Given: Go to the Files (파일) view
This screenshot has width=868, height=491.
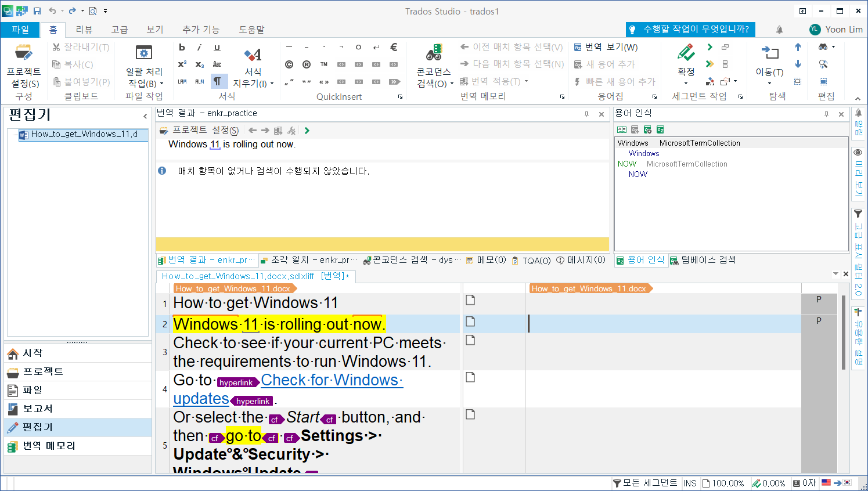Looking at the screenshot, I should (78, 390).
